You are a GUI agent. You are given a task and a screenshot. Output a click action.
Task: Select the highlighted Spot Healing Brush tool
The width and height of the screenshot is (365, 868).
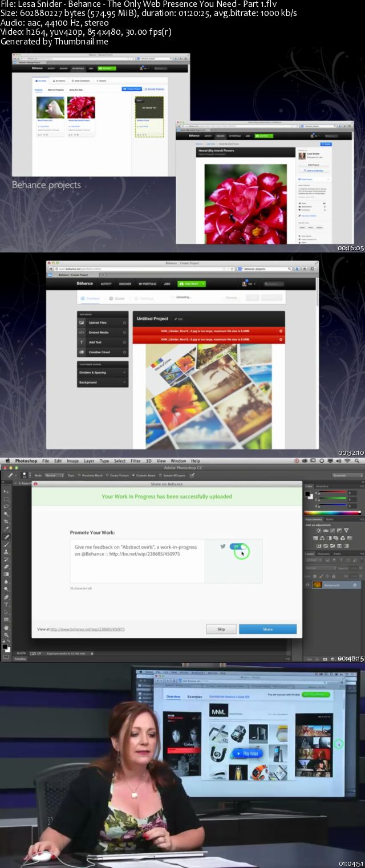click(6, 537)
